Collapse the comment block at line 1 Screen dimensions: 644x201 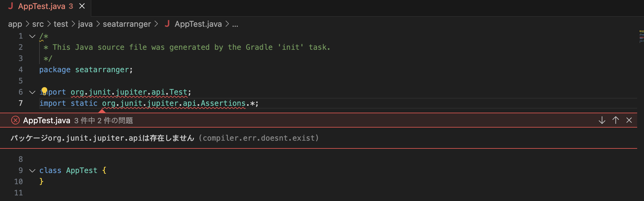[x=32, y=36]
